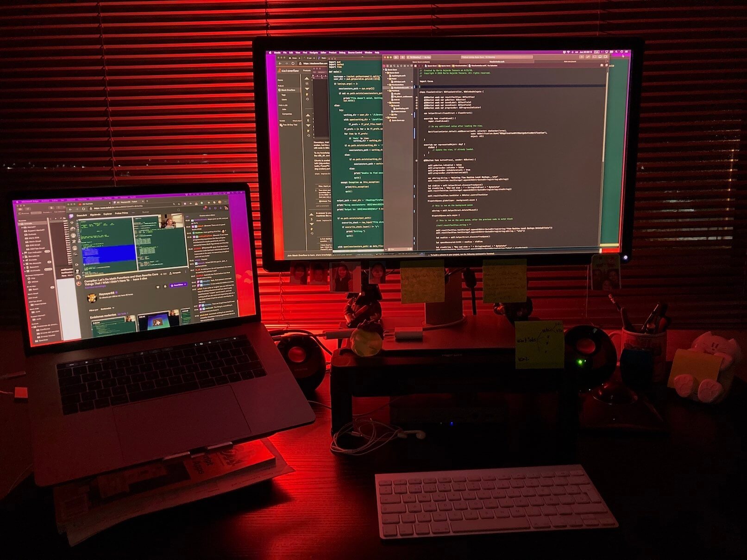747x560 pixels.
Task: Collapse the Products group in Xcode navigator
Action: (386, 118)
